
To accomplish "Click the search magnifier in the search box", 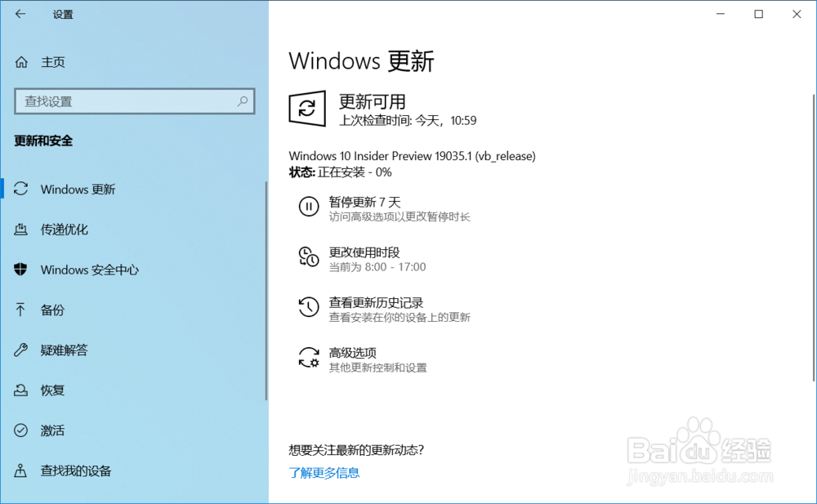I will [243, 101].
